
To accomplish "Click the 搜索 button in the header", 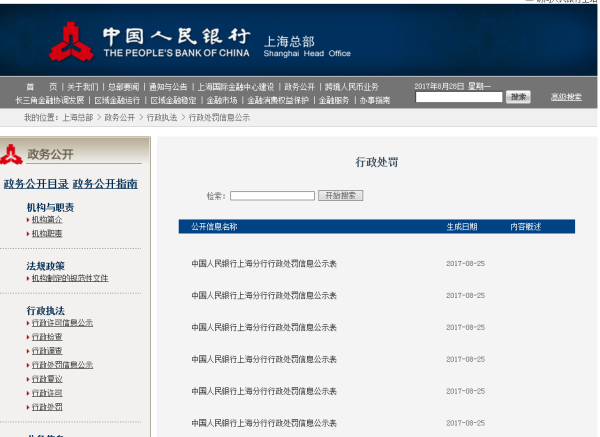I will [518, 97].
